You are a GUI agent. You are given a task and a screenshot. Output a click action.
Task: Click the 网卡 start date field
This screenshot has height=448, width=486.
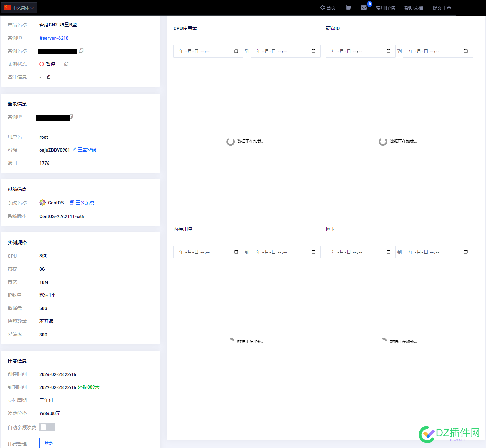click(361, 252)
